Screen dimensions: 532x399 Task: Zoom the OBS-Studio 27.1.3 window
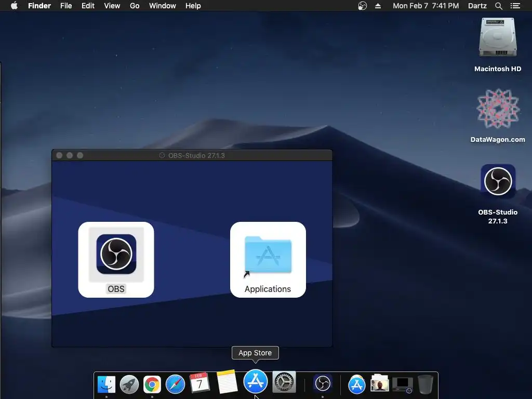click(80, 155)
